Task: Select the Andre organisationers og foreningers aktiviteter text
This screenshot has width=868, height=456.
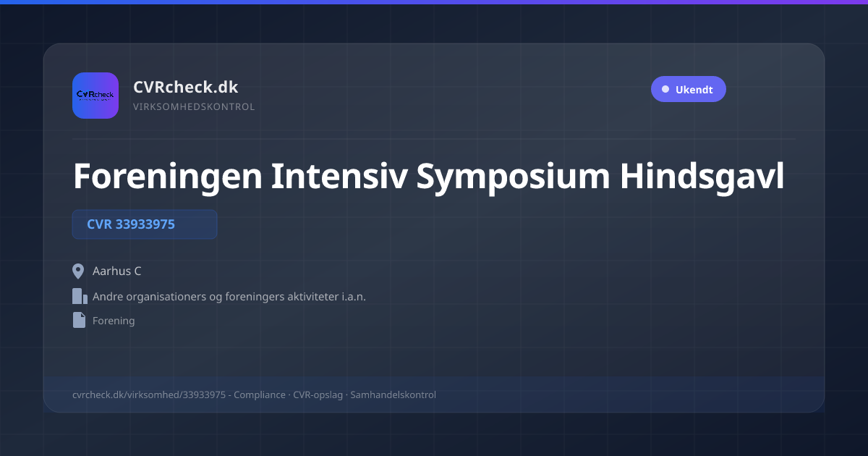Action: coord(229,297)
